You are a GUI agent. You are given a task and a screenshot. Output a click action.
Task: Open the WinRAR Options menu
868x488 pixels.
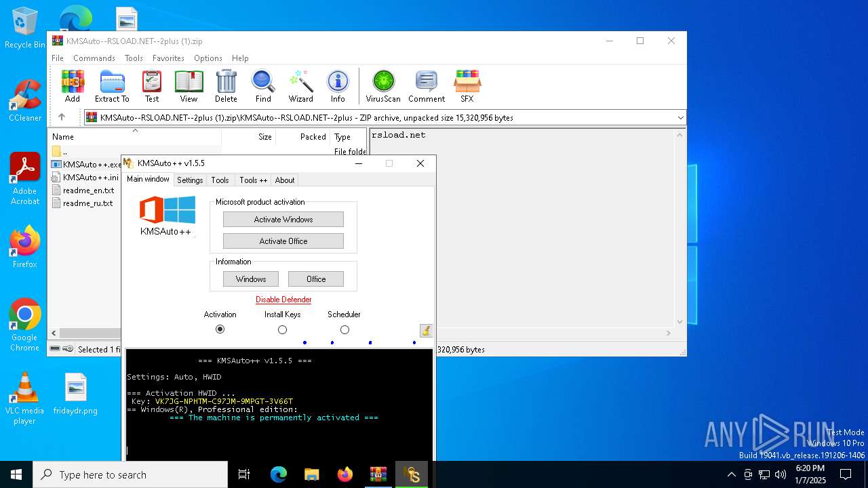(208, 58)
